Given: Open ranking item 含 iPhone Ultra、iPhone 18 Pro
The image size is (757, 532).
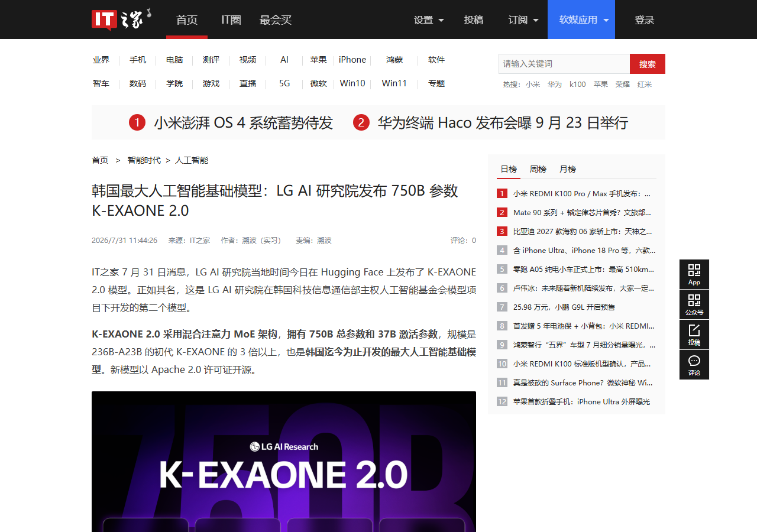Looking at the screenshot, I should [x=584, y=250].
